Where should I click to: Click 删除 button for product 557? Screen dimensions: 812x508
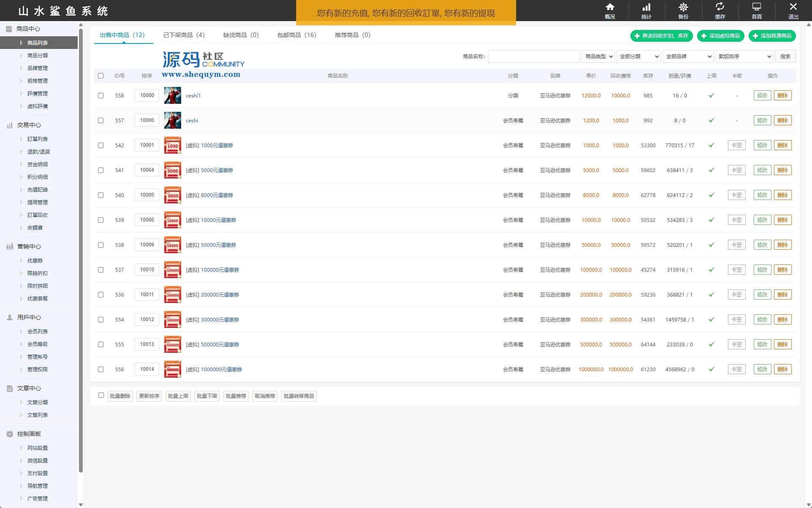coord(782,120)
